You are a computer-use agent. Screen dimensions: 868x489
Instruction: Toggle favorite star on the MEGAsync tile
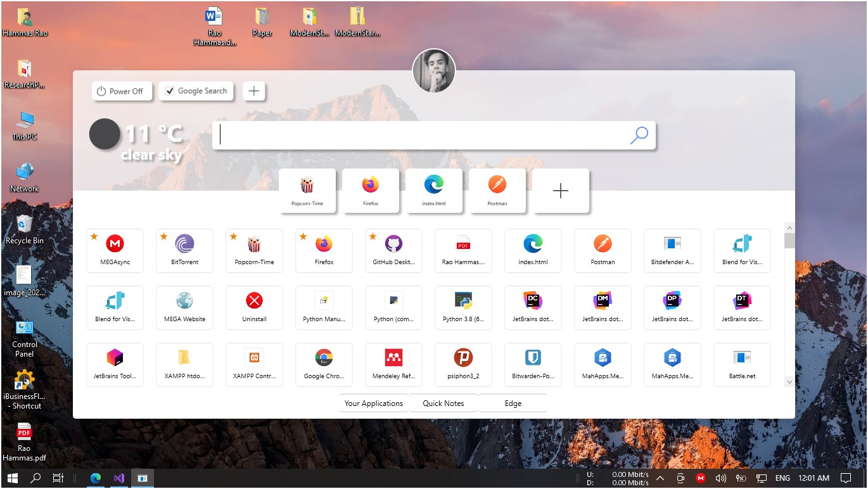click(x=94, y=236)
